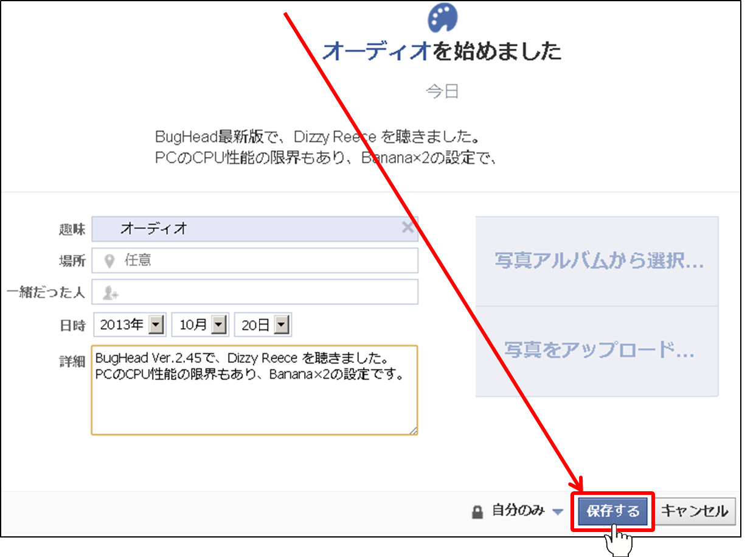
Task: Click the map pin icon in 場所
Action: click(x=109, y=261)
